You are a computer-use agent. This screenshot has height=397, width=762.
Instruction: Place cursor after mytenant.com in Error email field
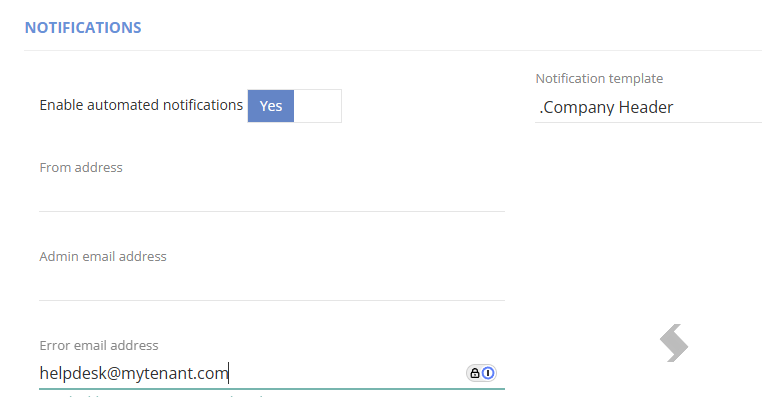pos(229,373)
